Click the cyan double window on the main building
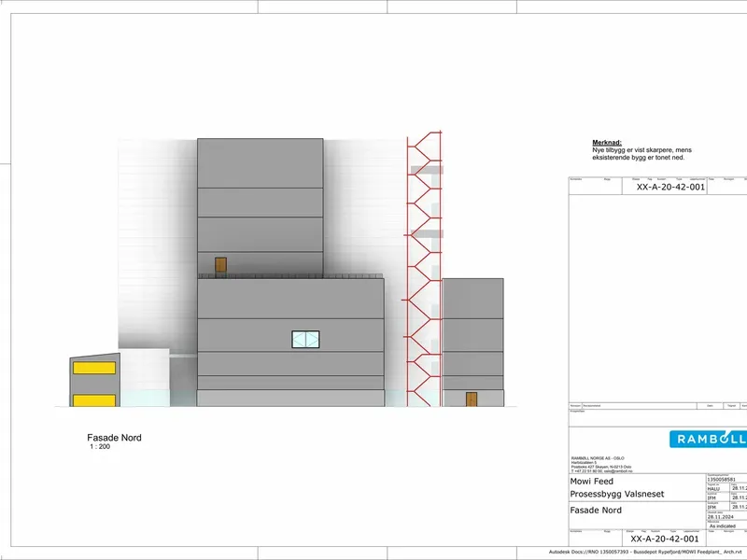The height and width of the screenshot is (560, 747). pos(305,340)
